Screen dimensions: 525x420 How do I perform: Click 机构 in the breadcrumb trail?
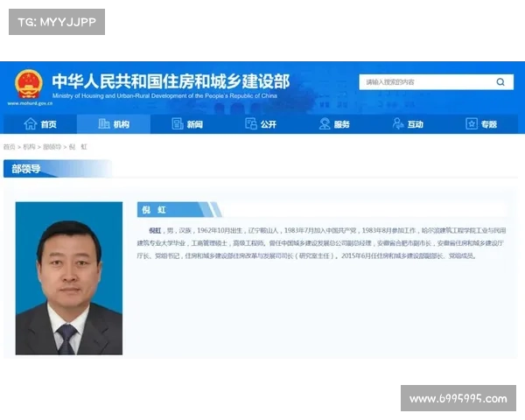(29, 147)
